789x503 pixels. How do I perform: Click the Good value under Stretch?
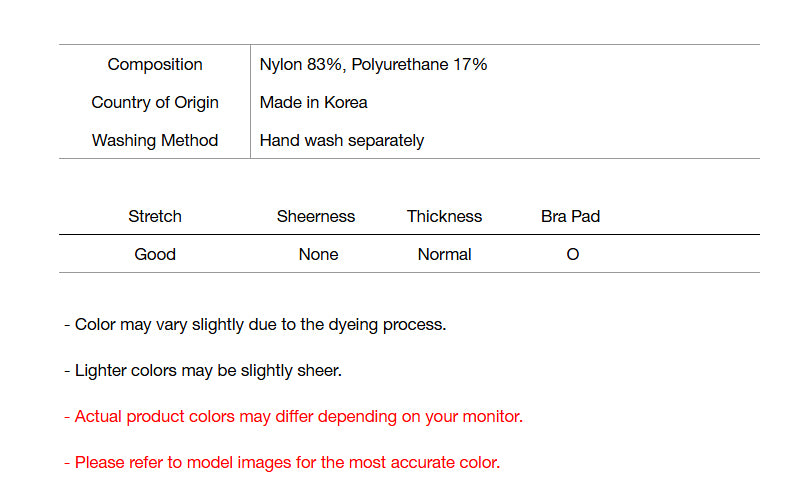155,255
